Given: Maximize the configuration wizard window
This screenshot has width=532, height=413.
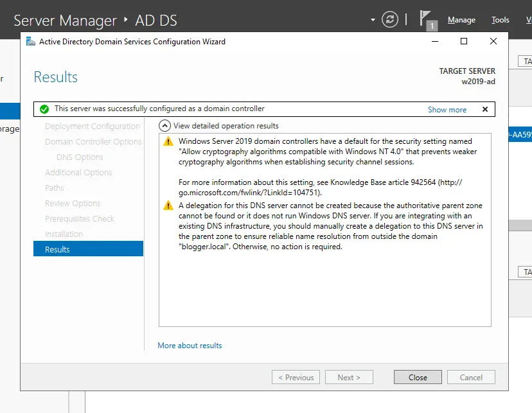Looking at the screenshot, I should pos(464,41).
